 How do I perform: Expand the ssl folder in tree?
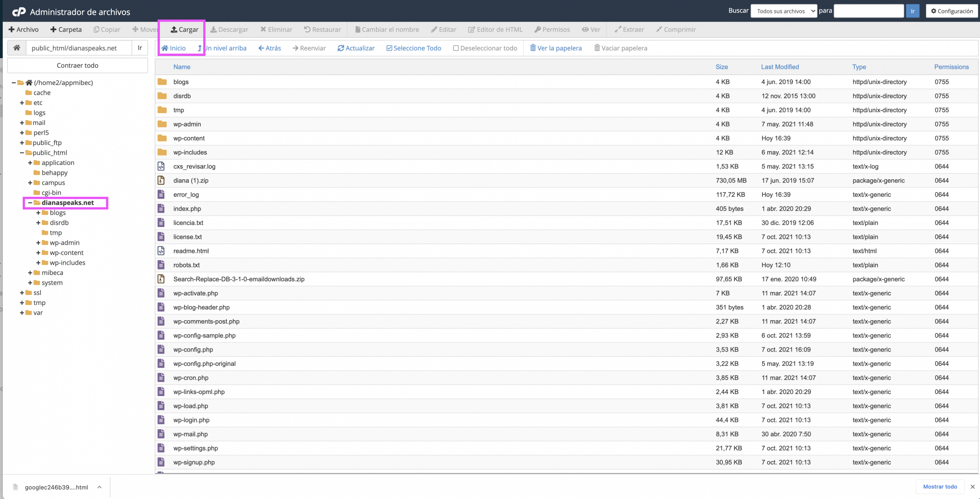[22, 293]
